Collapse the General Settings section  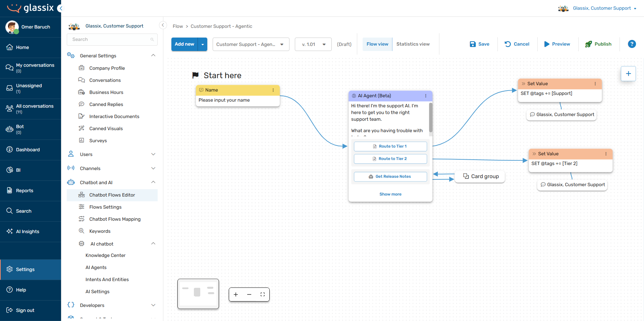(x=153, y=55)
